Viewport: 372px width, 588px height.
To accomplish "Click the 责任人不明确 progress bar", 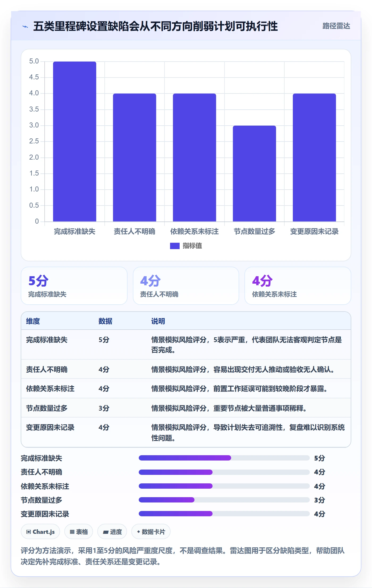I will click(x=224, y=472).
